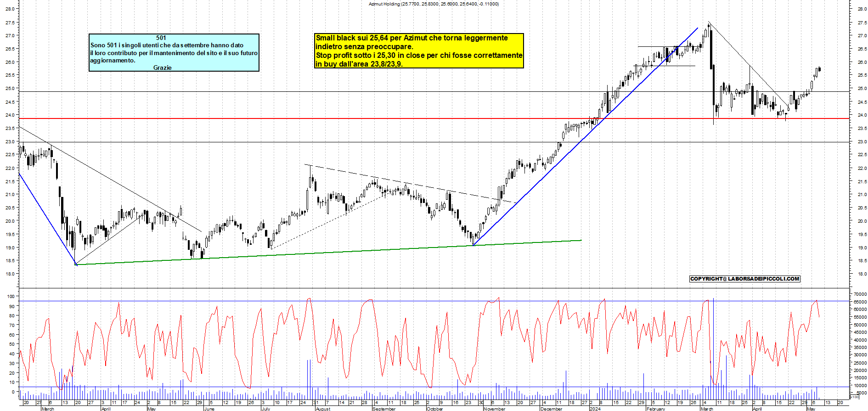
Task: Click the "35000" volume scale value
Action: tap(860, 348)
